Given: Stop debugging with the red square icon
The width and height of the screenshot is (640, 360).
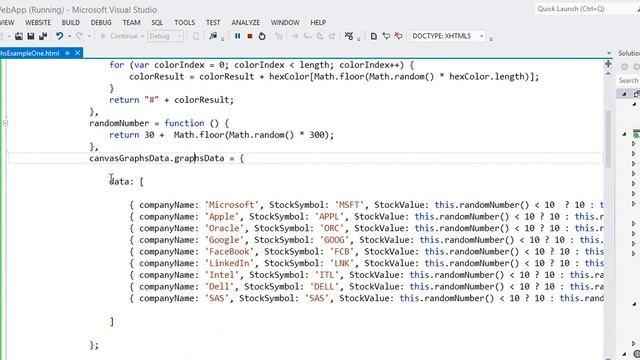Looking at the screenshot, I should pyautogui.click(x=250, y=36).
